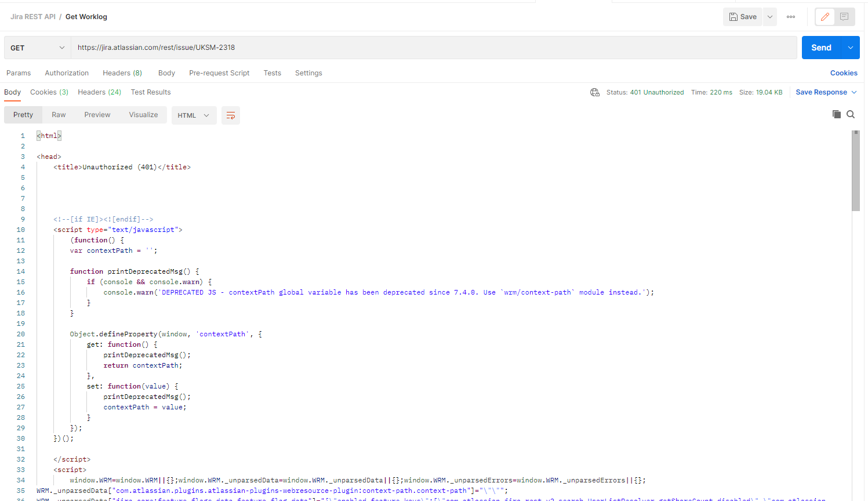The width and height of the screenshot is (868, 501).
Task: Expand the Send button dropdown arrow
Action: click(850, 48)
